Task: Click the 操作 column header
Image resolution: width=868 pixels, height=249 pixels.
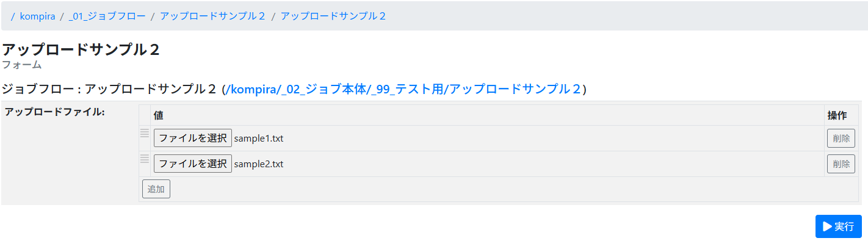Action: [837, 115]
